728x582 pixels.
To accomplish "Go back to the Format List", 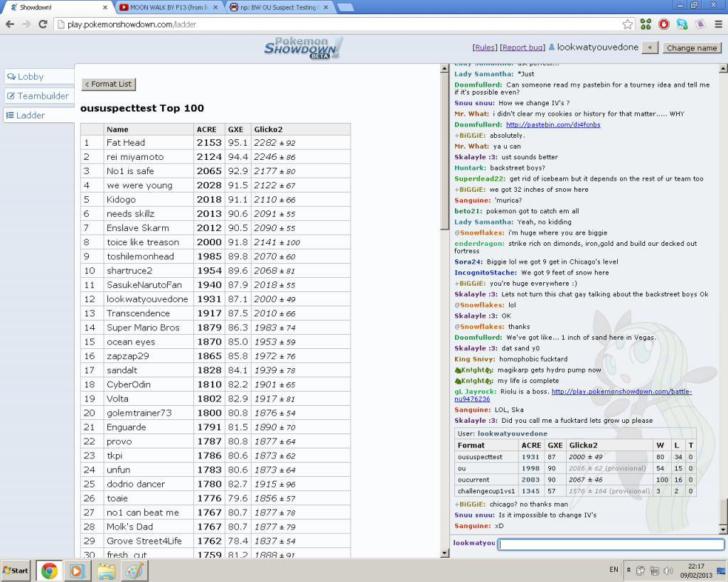I will click(x=108, y=84).
